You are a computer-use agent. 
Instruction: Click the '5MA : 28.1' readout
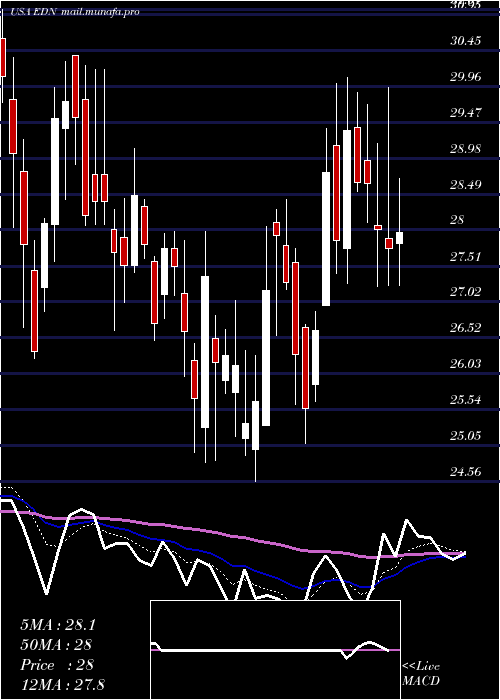[58, 625]
